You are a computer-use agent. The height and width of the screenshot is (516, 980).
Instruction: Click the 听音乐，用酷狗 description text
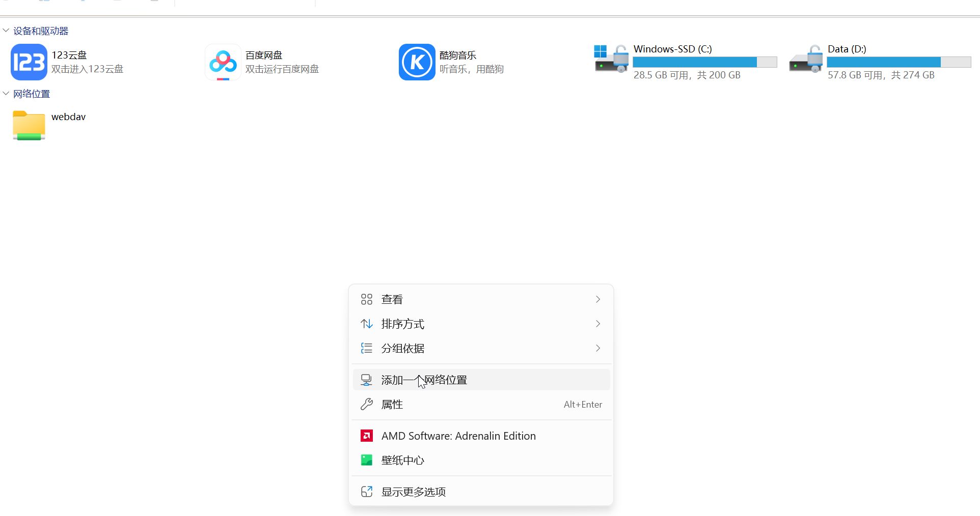pos(472,69)
